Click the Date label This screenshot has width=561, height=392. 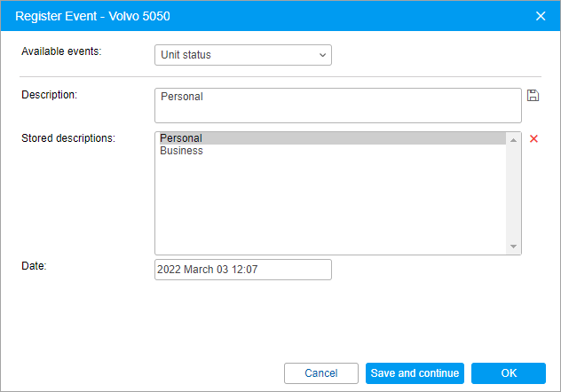(x=34, y=265)
